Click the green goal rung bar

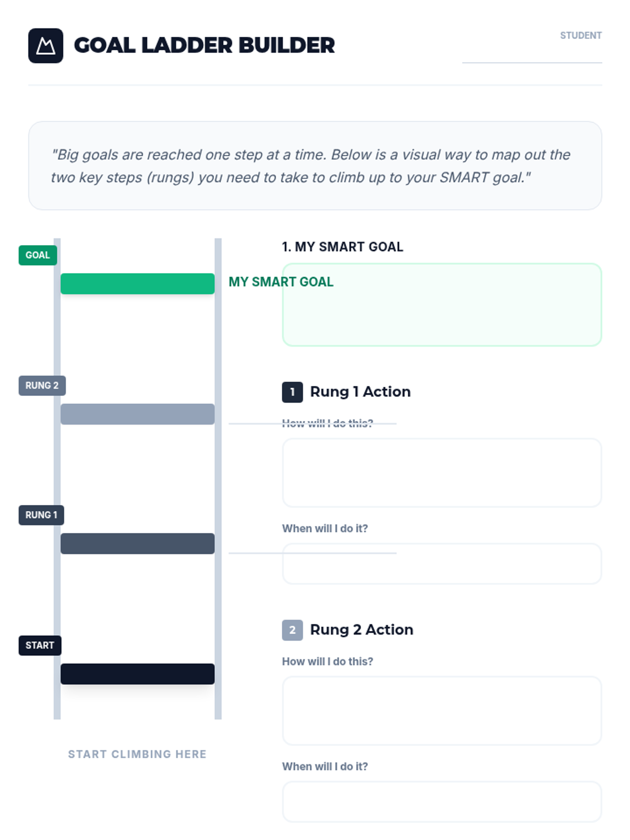click(138, 283)
